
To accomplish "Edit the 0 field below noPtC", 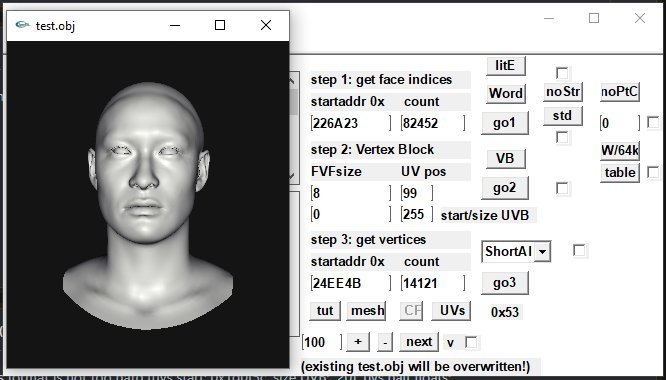I will tap(620, 124).
